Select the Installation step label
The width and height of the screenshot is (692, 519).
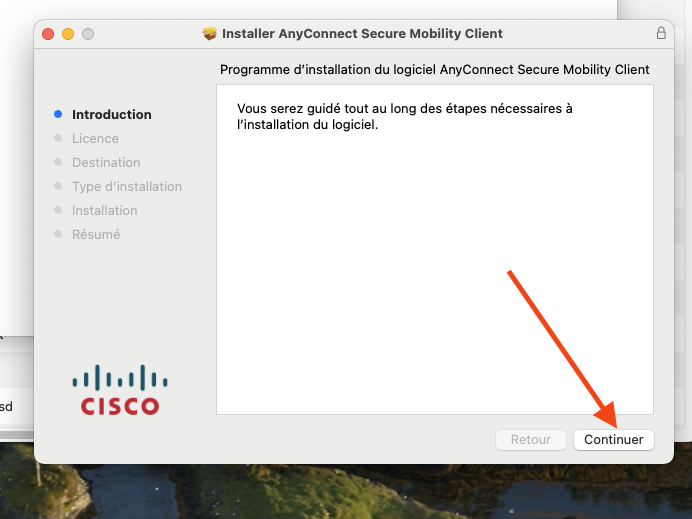tap(105, 211)
